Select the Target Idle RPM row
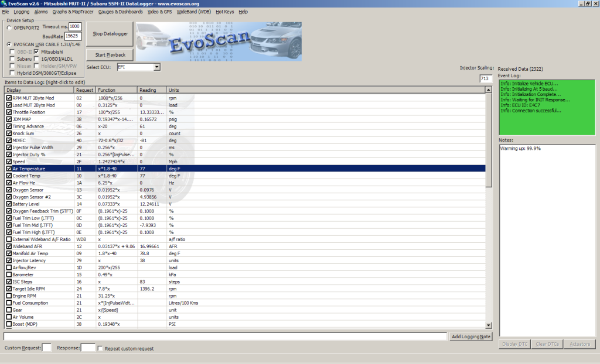The width and height of the screenshot is (600, 364). [x=245, y=289]
